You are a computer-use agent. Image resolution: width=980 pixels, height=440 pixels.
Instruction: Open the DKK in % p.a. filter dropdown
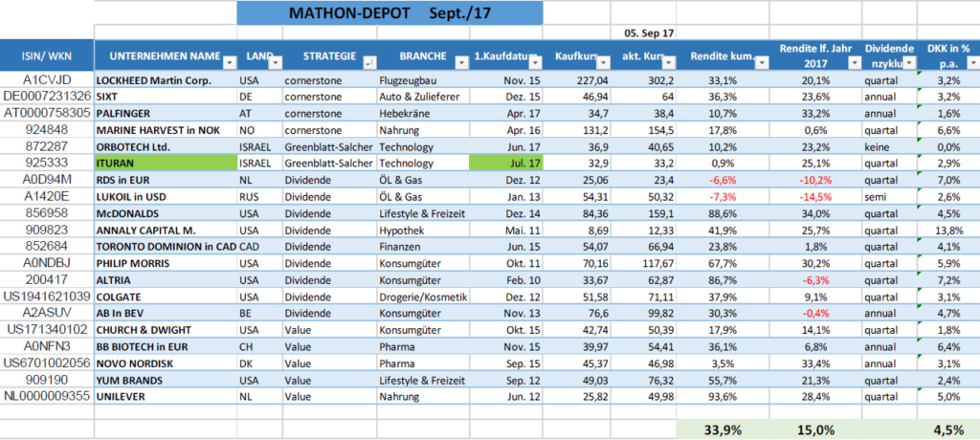point(972,62)
